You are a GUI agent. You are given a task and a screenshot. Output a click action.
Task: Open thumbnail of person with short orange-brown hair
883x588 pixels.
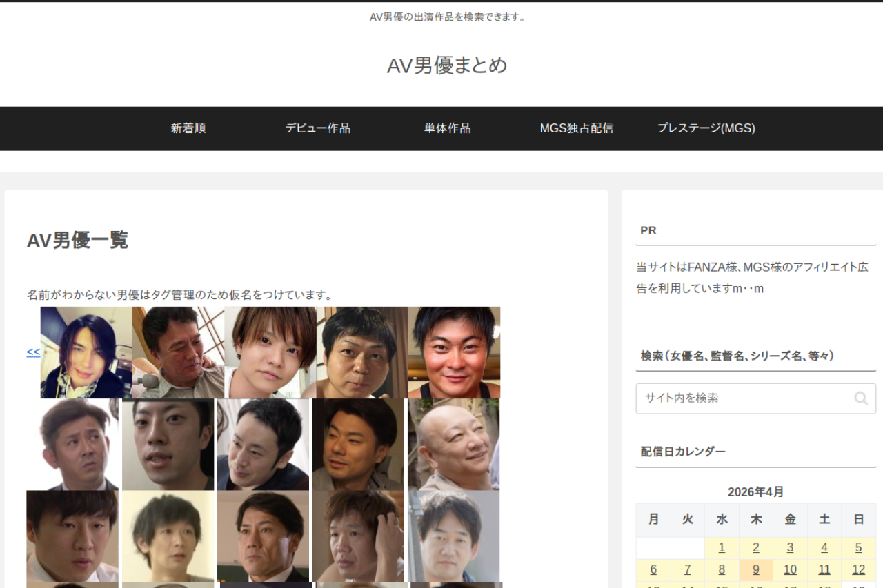(270, 352)
